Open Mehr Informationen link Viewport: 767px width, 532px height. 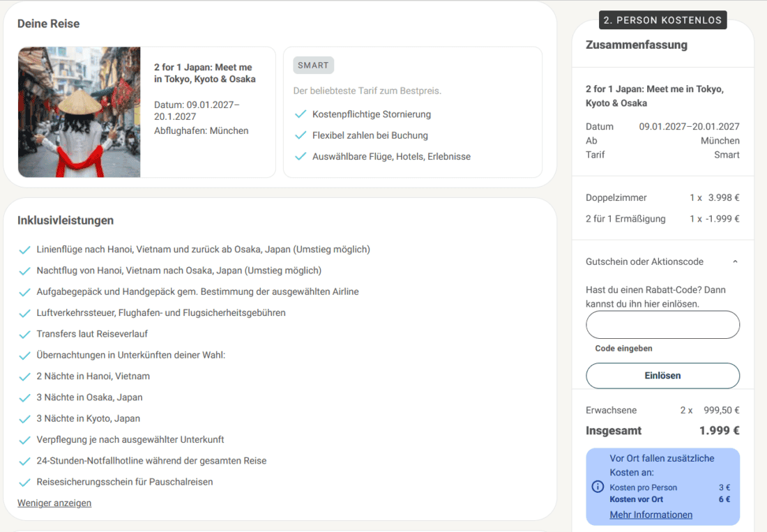[651, 515]
